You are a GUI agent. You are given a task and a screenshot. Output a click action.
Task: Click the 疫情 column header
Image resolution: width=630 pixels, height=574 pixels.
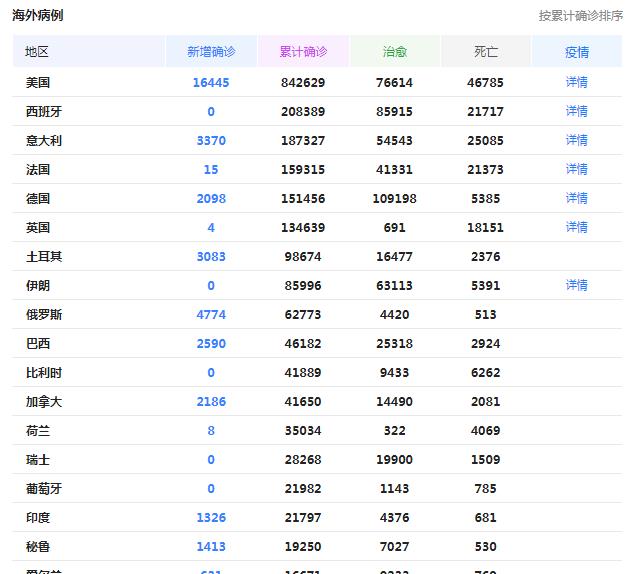pyautogui.click(x=576, y=52)
